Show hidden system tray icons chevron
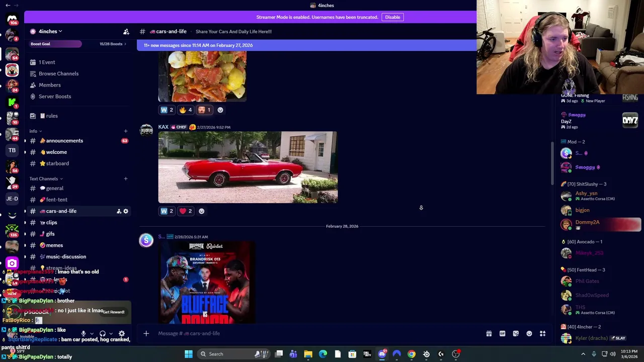This screenshot has width=644, height=362. pos(583,354)
